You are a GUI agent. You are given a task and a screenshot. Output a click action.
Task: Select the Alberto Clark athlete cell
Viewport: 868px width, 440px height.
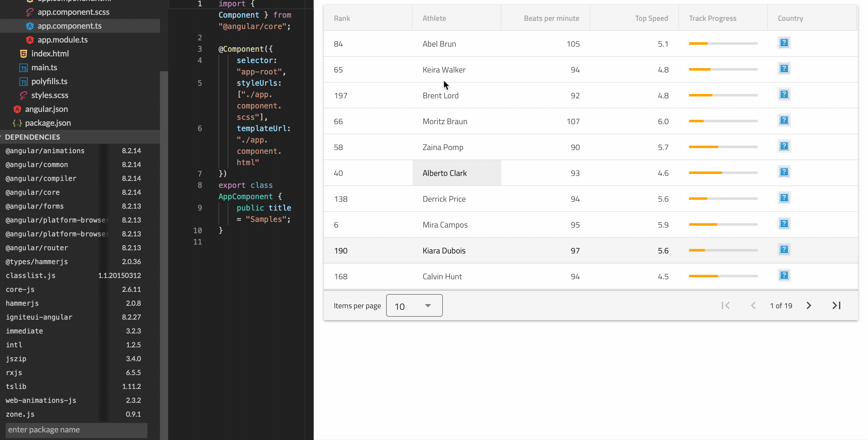pos(457,173)
